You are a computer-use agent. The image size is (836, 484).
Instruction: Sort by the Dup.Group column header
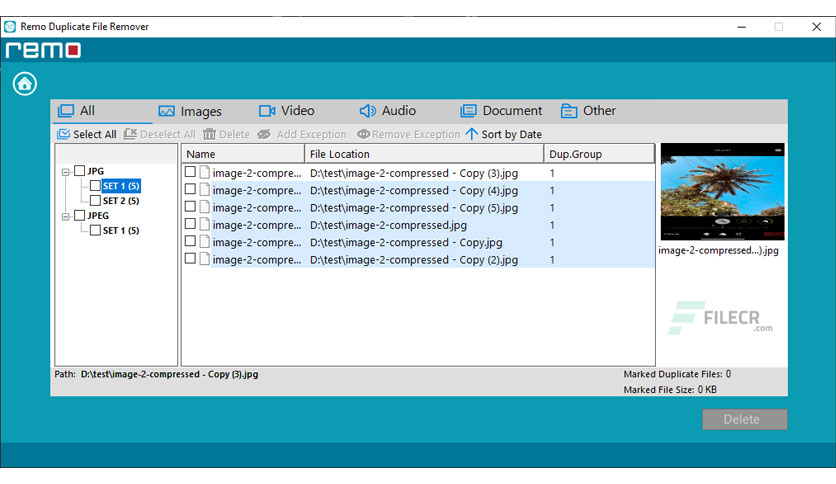[x=599, y=154]
